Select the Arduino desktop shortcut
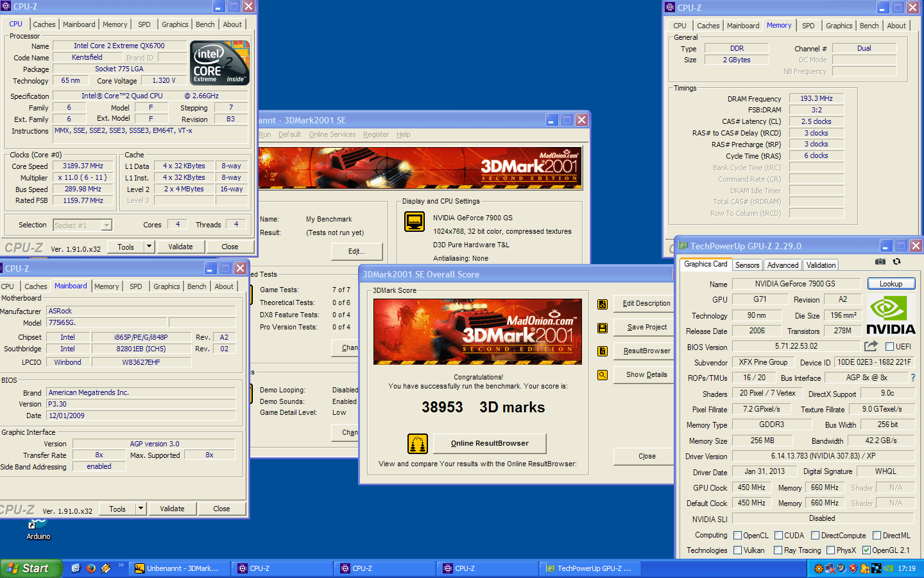The height and width of the screenshot is (578, 924). click(x=38, y=530)
